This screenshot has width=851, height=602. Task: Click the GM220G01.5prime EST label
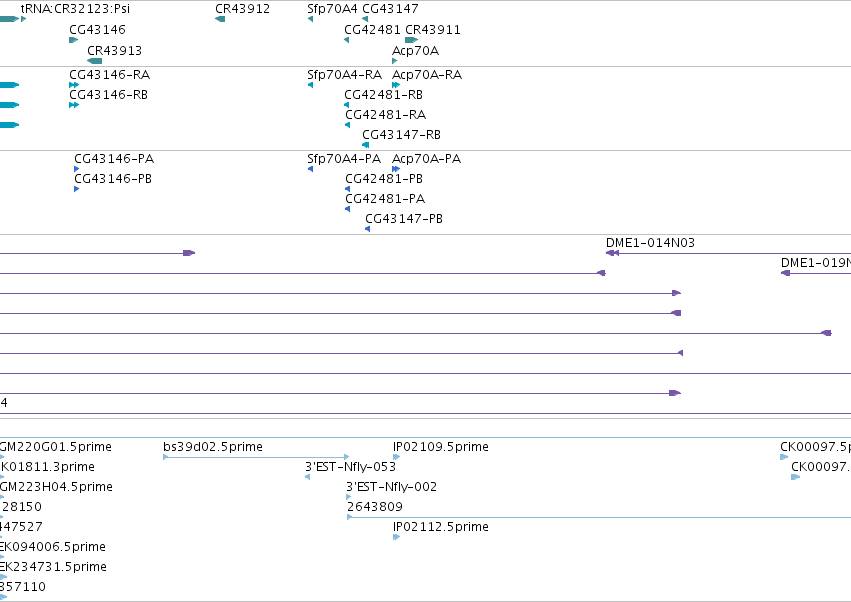[55, 447]
